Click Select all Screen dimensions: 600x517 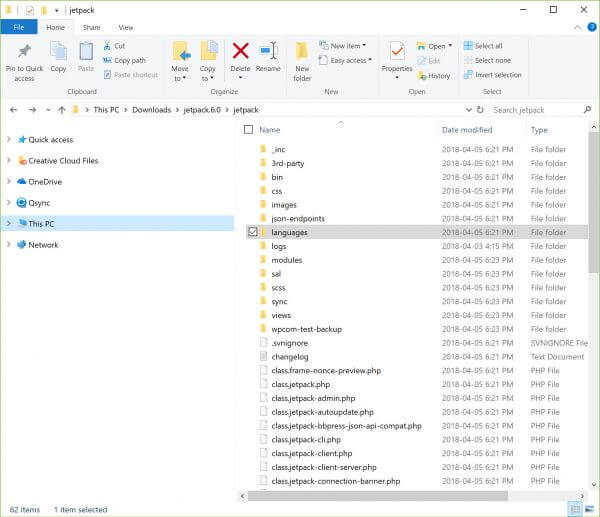click(483, 46)
